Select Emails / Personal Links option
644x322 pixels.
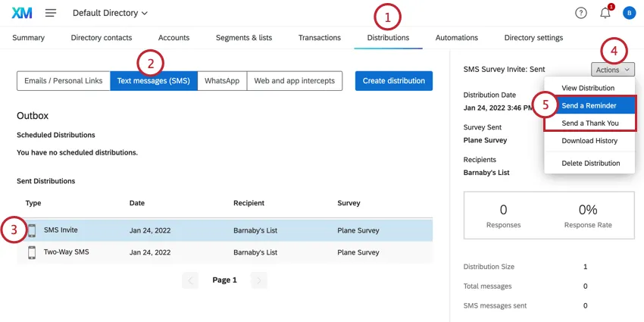[63, 81]
